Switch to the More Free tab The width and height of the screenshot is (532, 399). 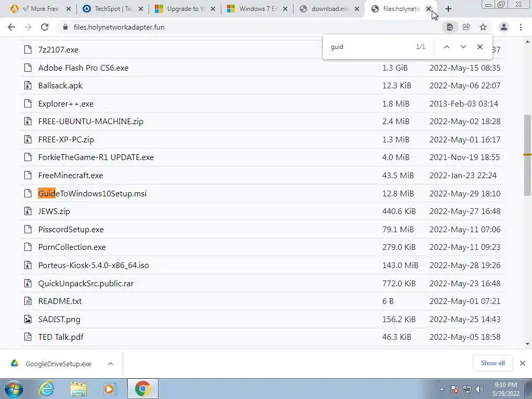[x=40, y=9]
